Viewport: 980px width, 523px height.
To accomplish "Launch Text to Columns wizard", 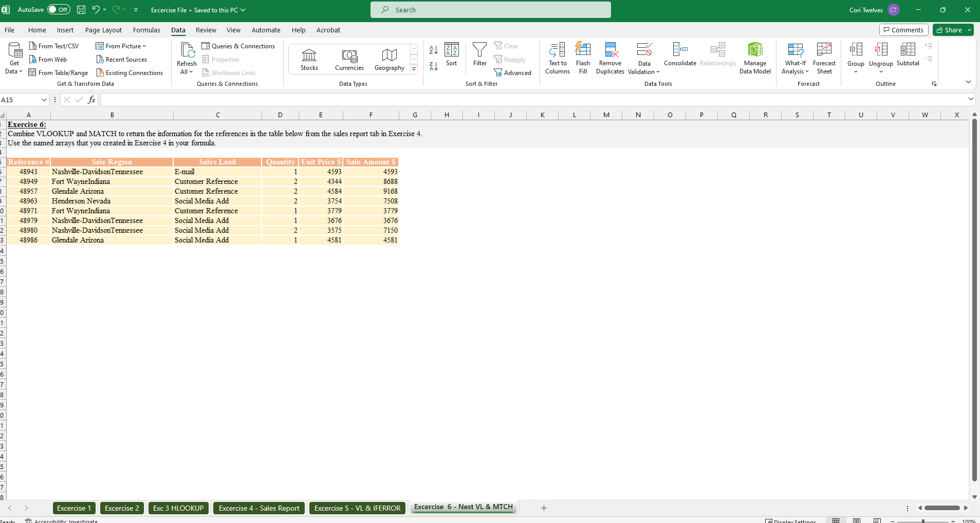I will [x=558, y=58].
